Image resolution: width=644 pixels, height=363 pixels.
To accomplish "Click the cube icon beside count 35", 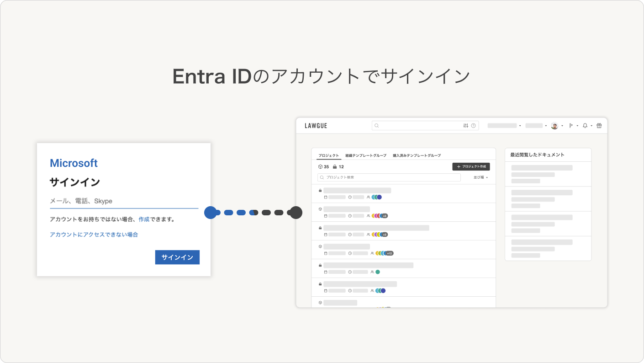I will tap(320, 167).
